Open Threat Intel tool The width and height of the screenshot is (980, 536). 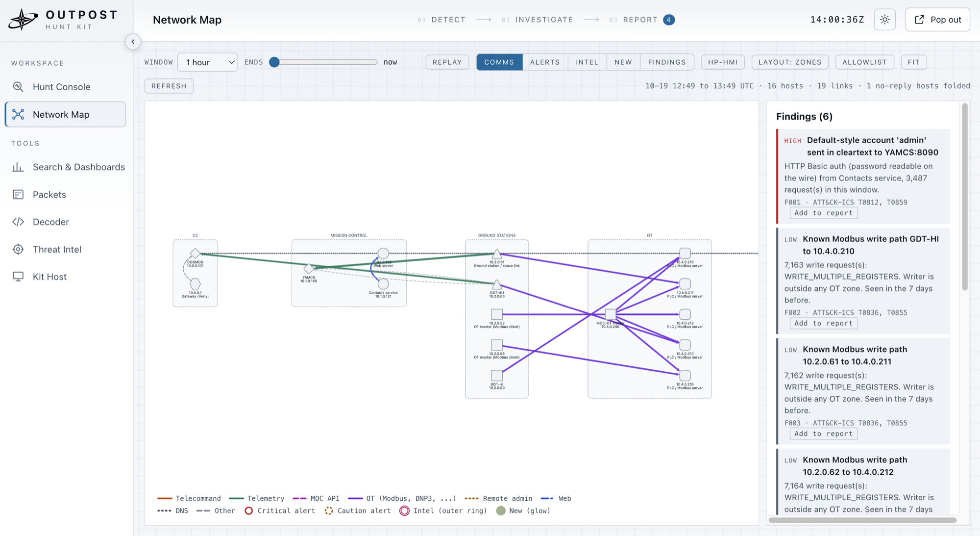click(x=65, y=250)
